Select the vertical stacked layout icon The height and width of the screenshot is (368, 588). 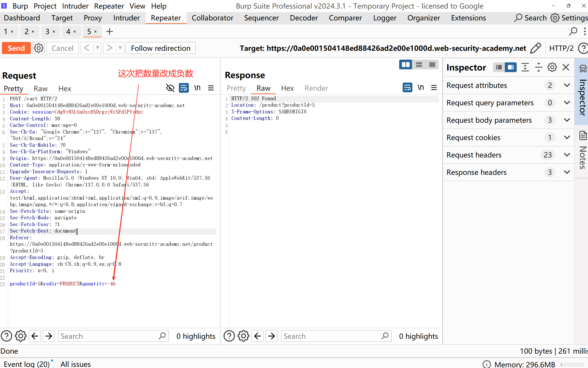(x=419, y=64)
